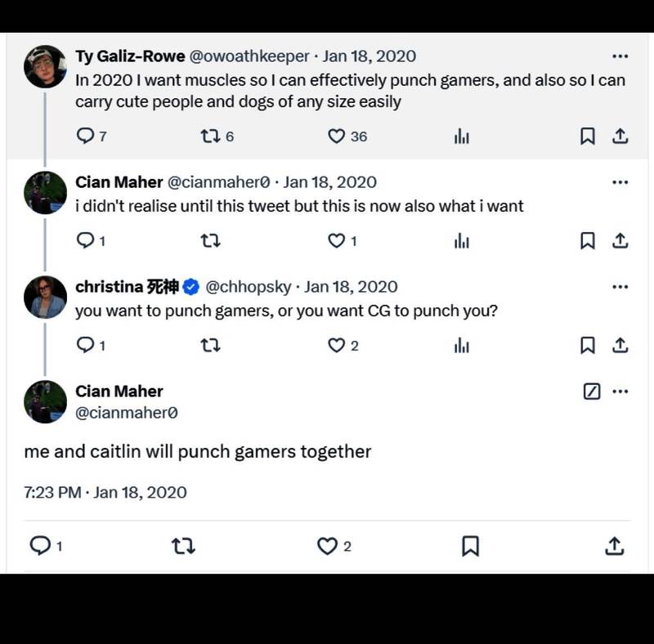Retweet Ty Galiz-Rowe's muscles tweet

(x=210, y=136)
